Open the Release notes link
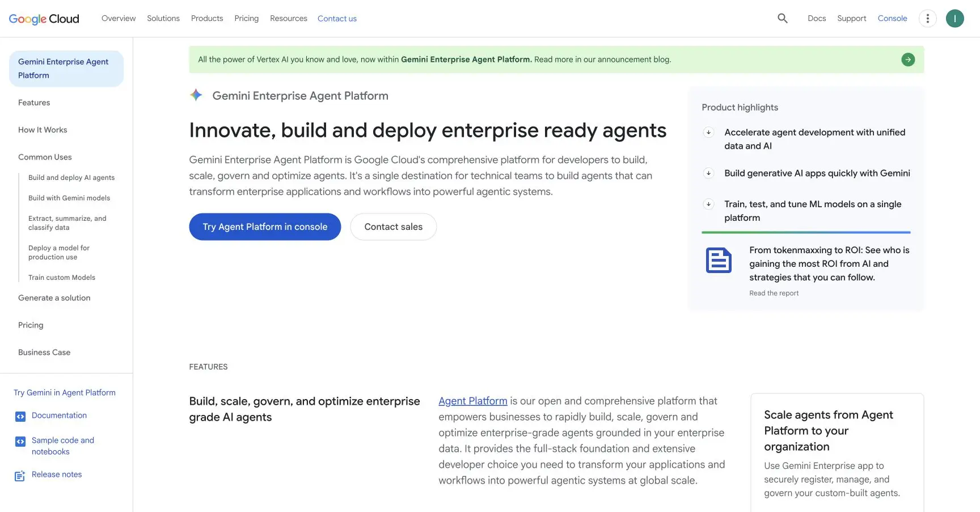 click(x=57, y=475)
